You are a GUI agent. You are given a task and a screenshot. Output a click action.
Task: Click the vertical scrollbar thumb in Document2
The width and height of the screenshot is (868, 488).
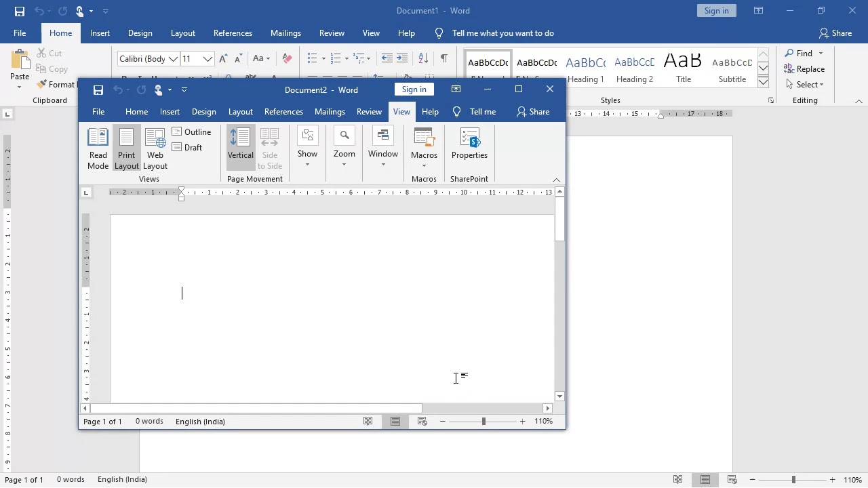(x=559, y=220)
